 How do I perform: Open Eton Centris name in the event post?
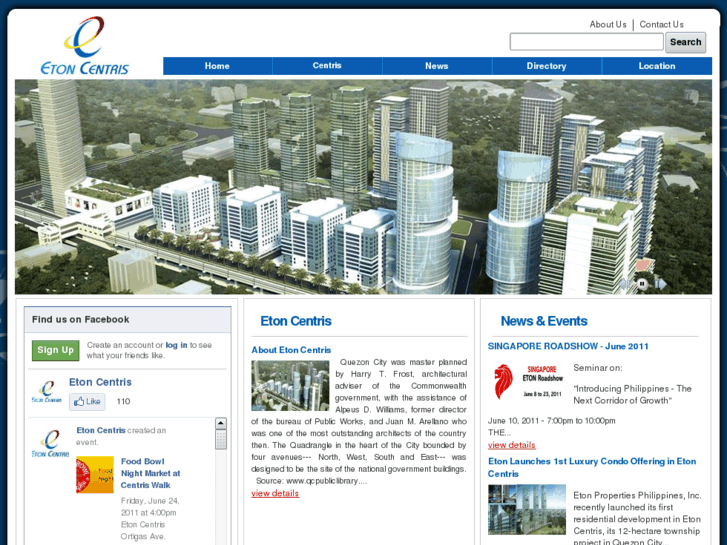click(x=101, y=430)
